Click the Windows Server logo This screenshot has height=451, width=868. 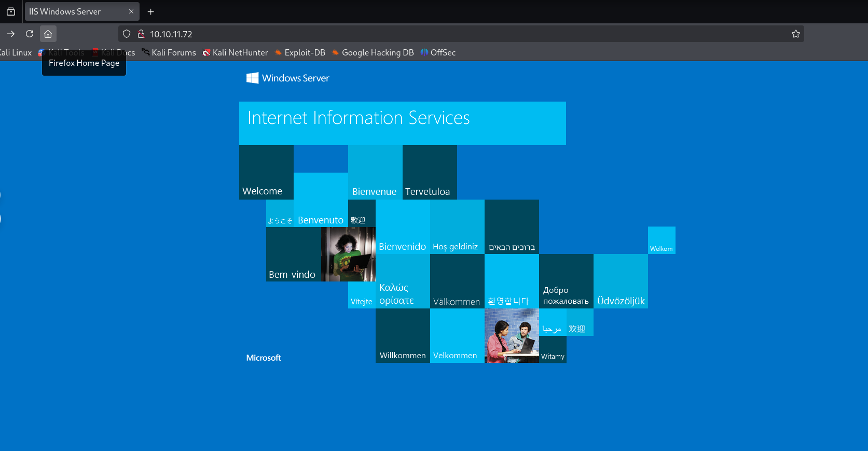[288, 78]
